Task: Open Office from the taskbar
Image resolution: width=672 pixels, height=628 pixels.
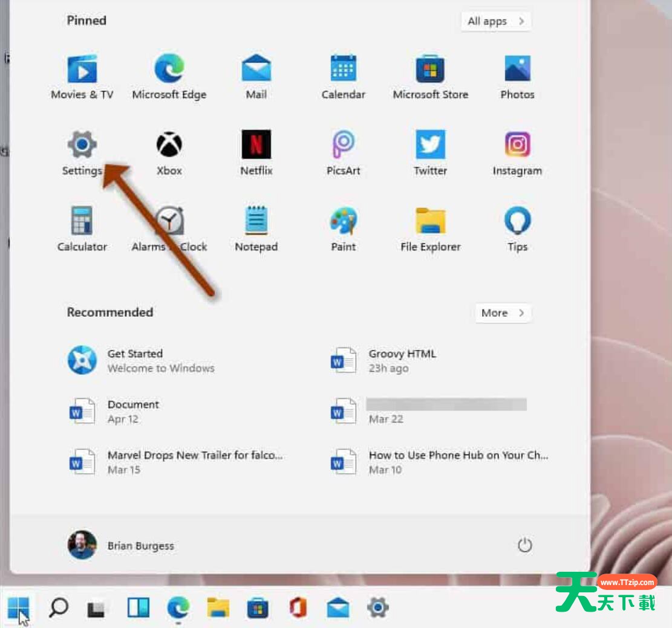Action: [298, 607]
